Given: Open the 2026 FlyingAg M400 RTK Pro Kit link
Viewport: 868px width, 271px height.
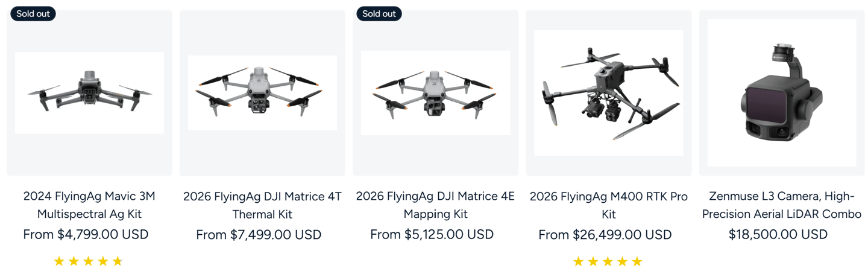Looking at the screenshot, I should [x=608, y=205].
